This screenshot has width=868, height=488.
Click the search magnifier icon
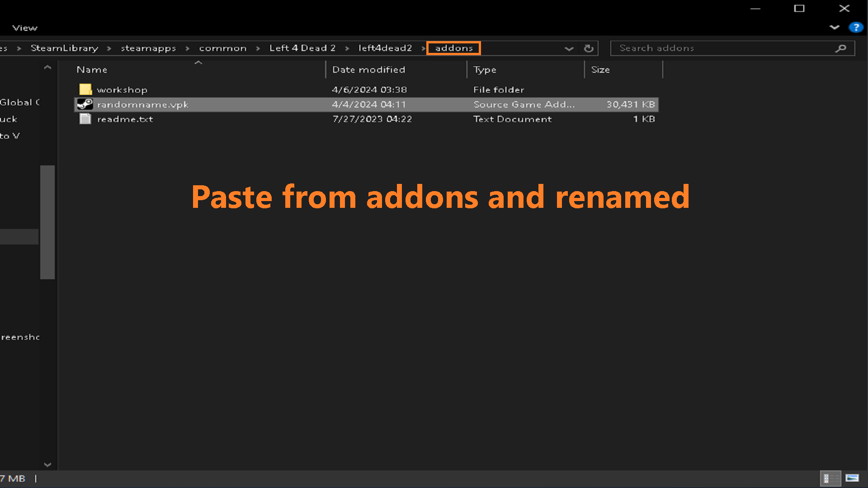(840, 48)
